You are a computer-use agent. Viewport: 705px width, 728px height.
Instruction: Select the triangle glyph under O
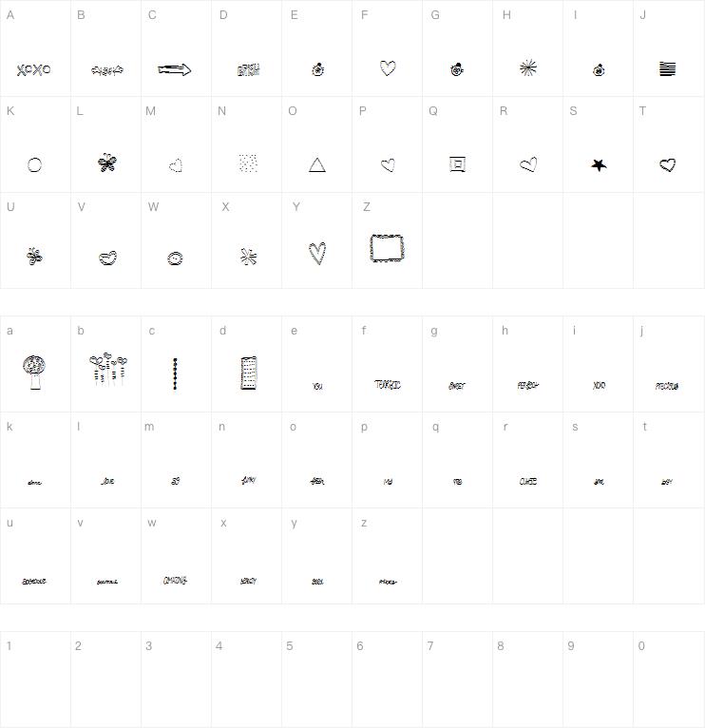317,164
